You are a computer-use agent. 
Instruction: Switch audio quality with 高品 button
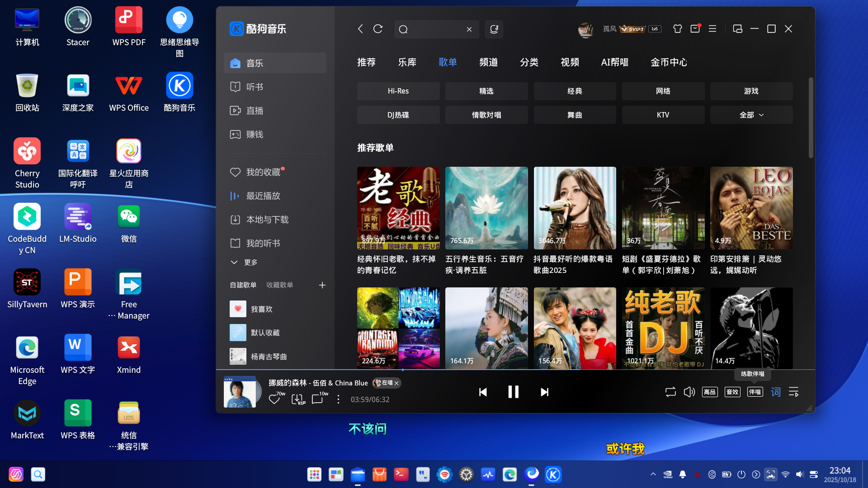tap(710, 392)
